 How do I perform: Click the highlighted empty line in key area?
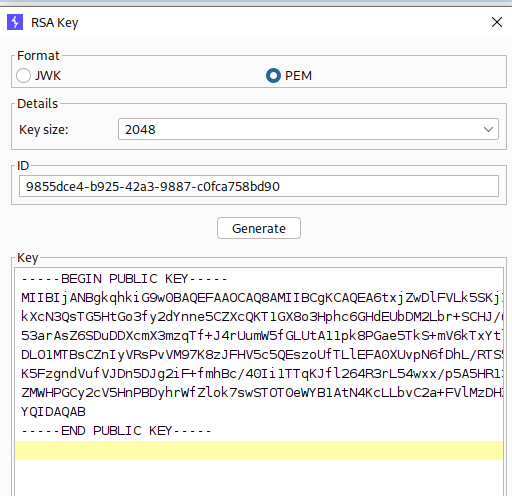pyautogui.click(x=259, y=450)
